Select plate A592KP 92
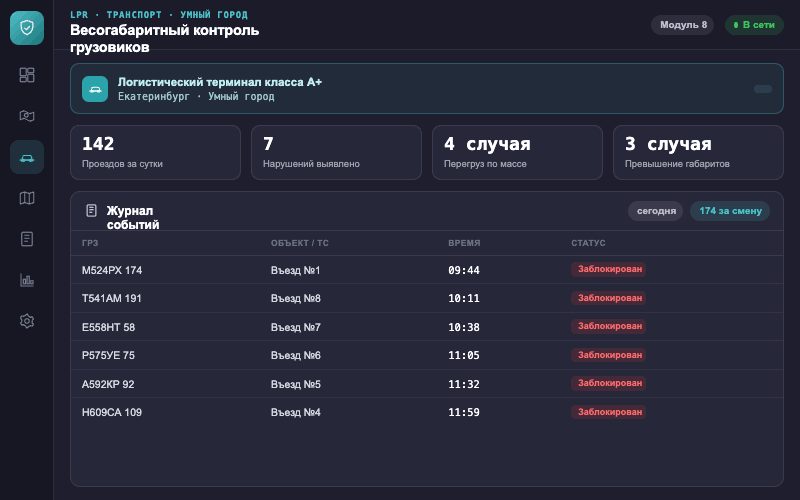The image size is (800, 500). coord(108,384)
